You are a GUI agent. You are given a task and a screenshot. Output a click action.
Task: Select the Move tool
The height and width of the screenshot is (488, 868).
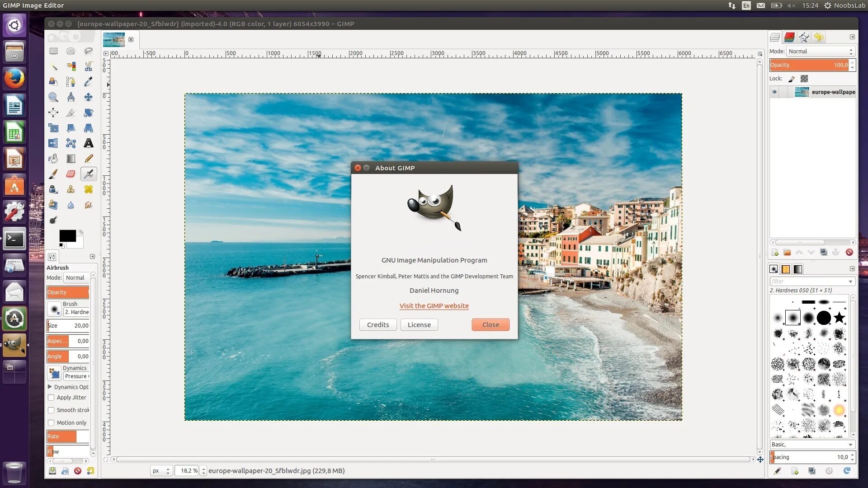pyautogui.click(x=89, y=97)
